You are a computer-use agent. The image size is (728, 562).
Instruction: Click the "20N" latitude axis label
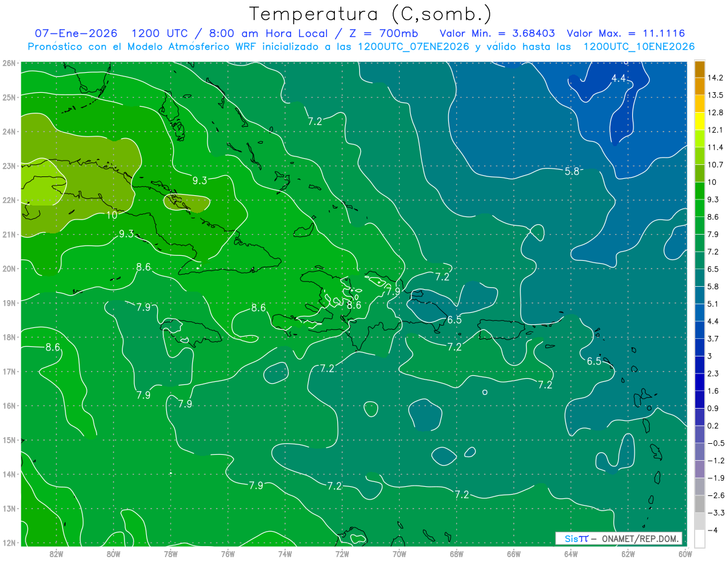(x=8, y=269)
